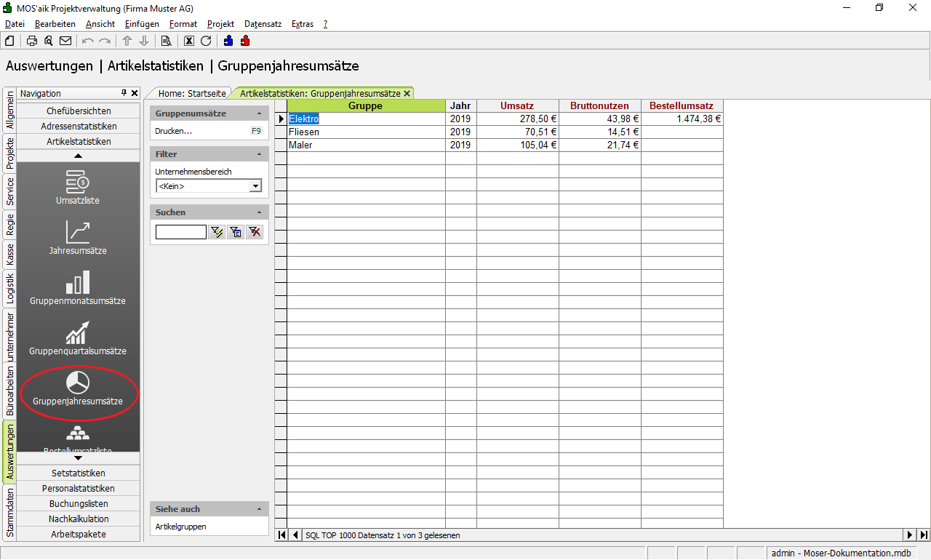Open the Unternehmensbereich dropdown
The width and height of the screenshot is (931, 560).
pos(255,186)
